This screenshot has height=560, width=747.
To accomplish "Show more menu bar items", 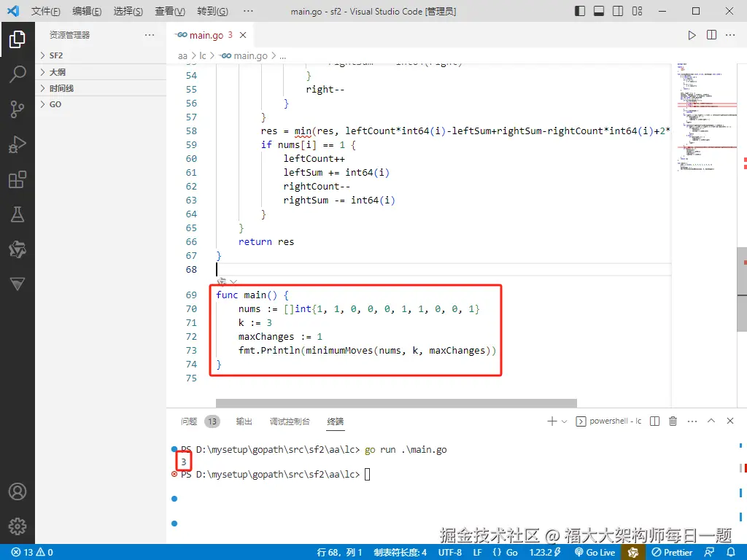I will tap(248, 11).
